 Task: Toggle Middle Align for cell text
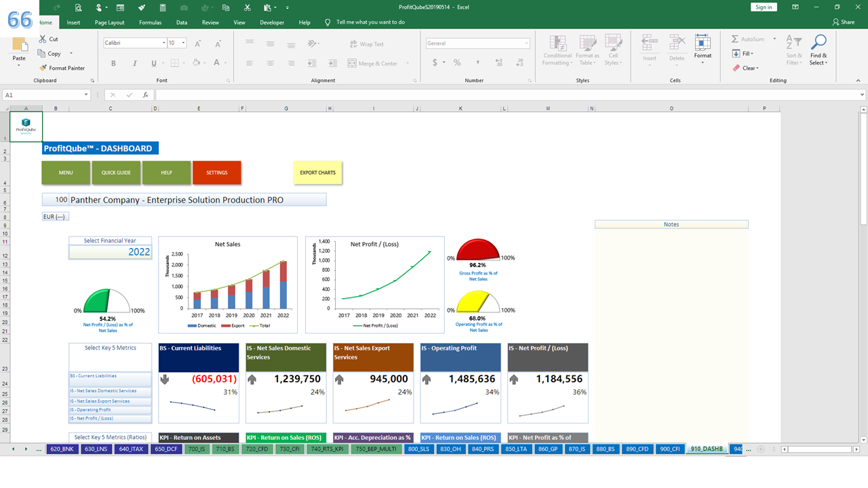(271, 43)
